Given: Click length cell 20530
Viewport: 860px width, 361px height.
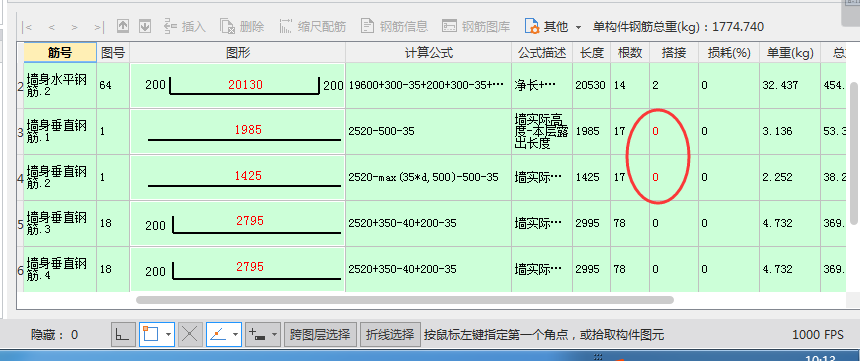Looking at the screenshot, I should tap(591, 85).
